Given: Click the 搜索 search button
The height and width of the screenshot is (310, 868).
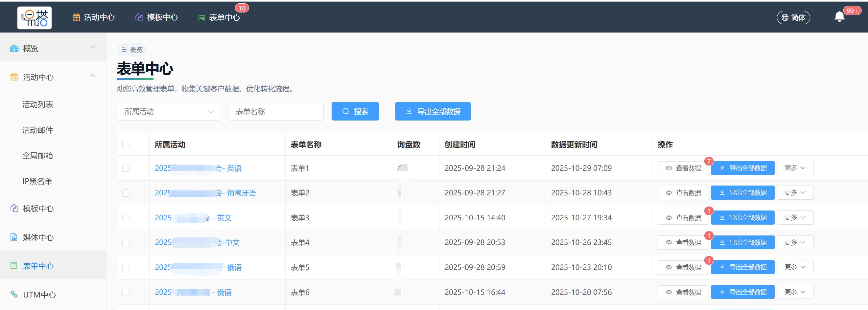Looking at the screenshot, I should [355, 111].
